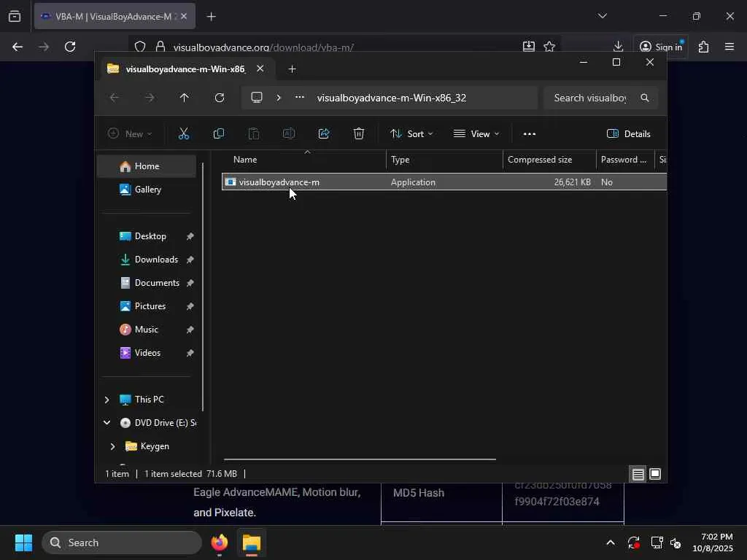The height and width of the screenshot is (560, 747).
Task: Open the Pictures quick access folder
Action: point(150,306)
